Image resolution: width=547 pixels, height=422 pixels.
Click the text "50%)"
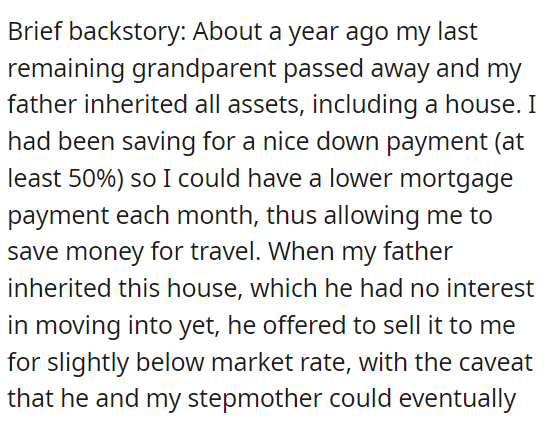tap(96, 178)
